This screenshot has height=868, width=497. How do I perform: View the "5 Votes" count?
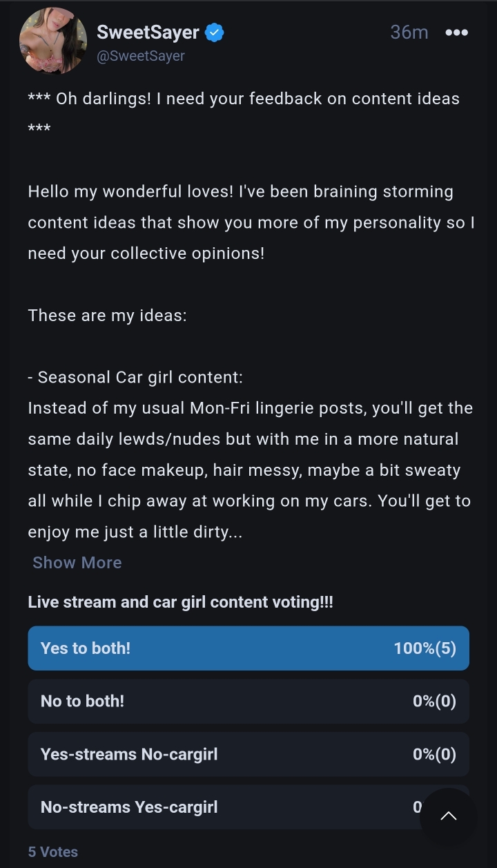[x=53, y=851]
